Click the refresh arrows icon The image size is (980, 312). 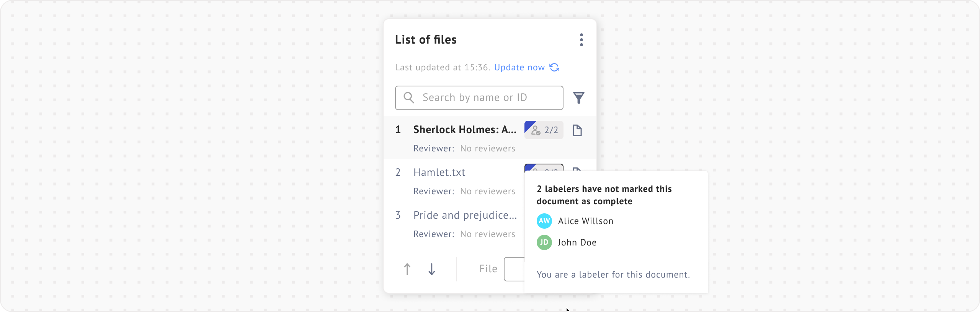coord(554,68)
